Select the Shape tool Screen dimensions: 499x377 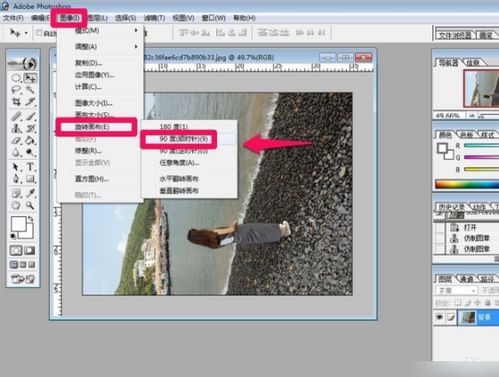click(30, 179)
